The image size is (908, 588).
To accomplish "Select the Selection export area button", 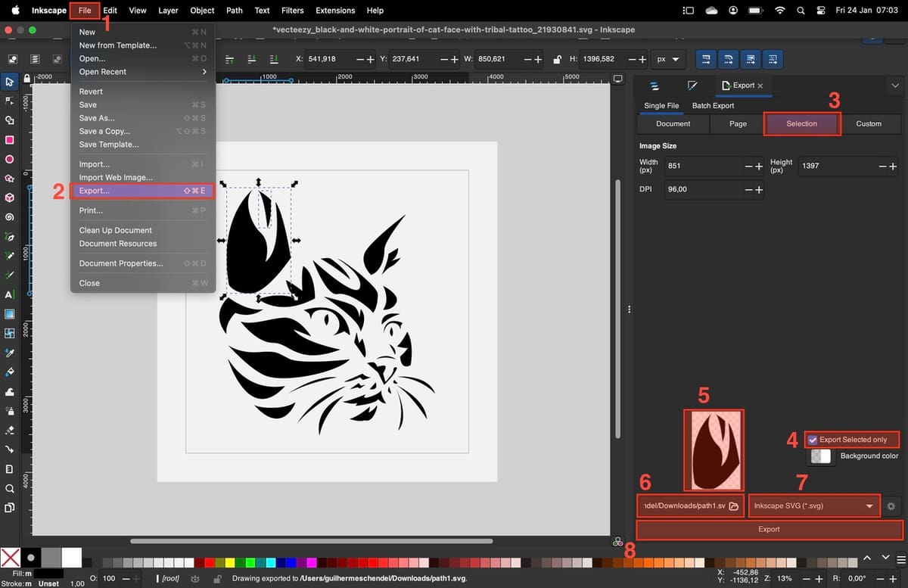I will [801, 123].
